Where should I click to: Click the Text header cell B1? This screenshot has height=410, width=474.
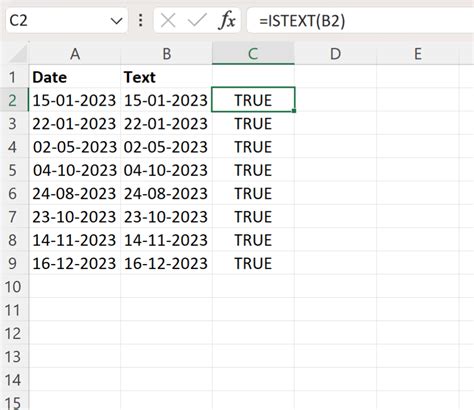pyautogui.click(x=166, y=77)
